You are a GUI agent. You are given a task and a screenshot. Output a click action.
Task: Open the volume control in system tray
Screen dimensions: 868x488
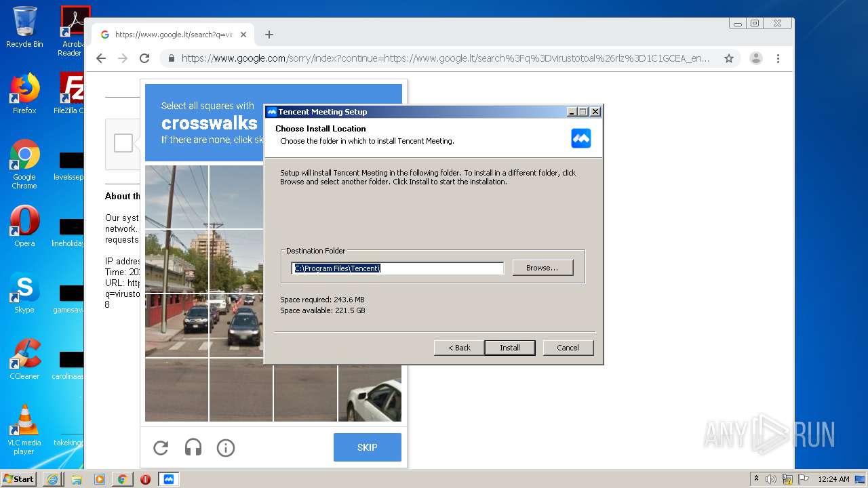pyautogui.click(x=771, y=479)
